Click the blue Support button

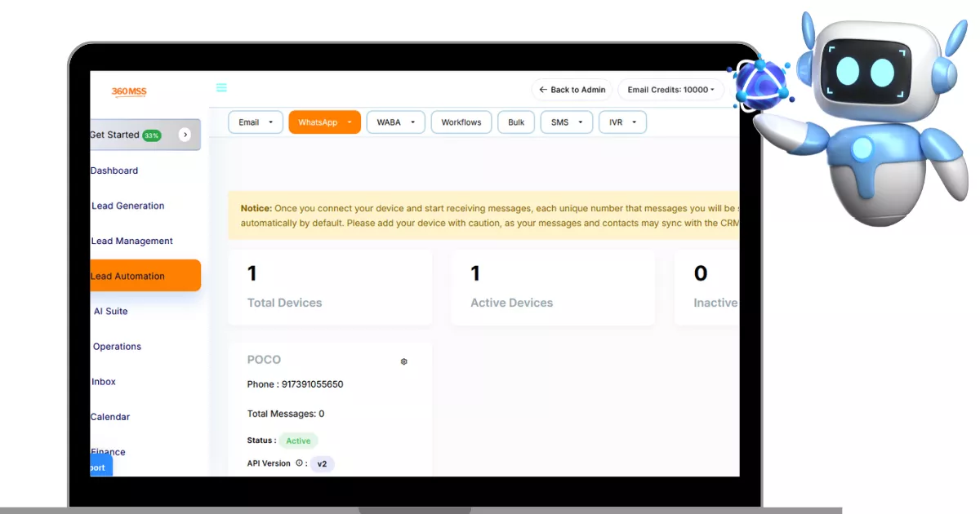pos(100,467)
